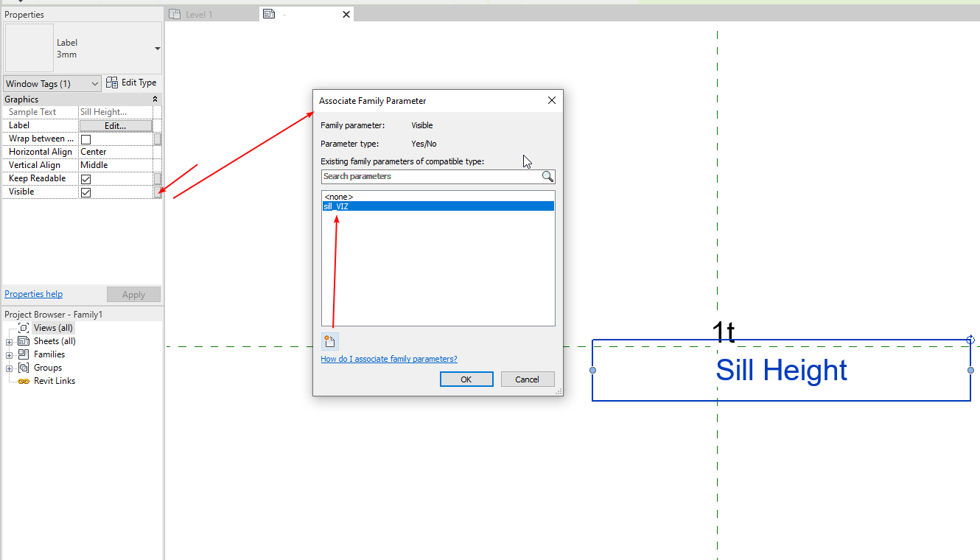Select the active family view tab

(295, 13)
